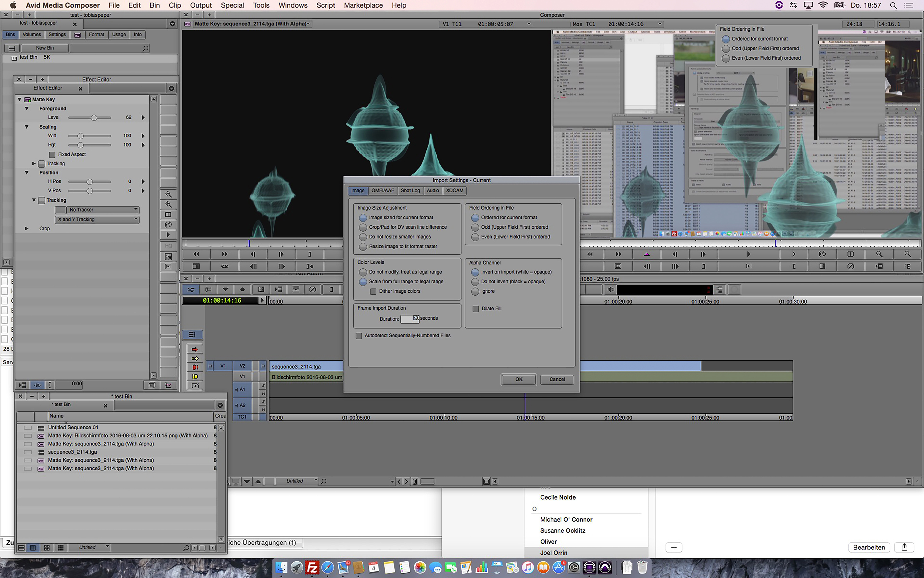Viewport: 924px width, 578px height.
Task: Open FileZilla from the Dock
Action: coord(312,567)
